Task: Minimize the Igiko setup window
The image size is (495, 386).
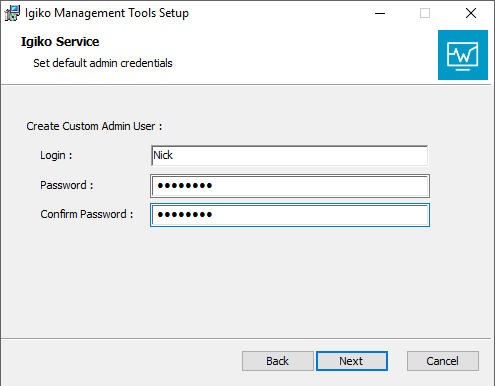Action: [x=380, y=13]
